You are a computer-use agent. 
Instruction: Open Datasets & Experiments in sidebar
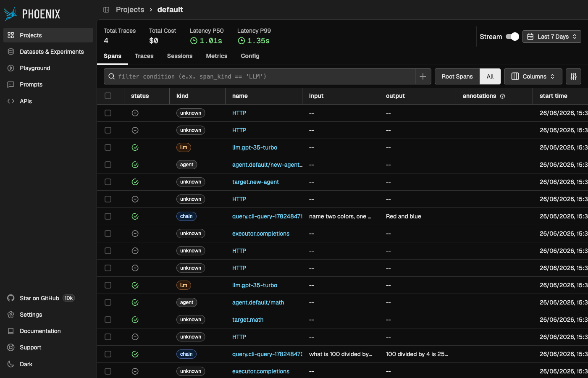pyautogui.click(x=48, y=52)
